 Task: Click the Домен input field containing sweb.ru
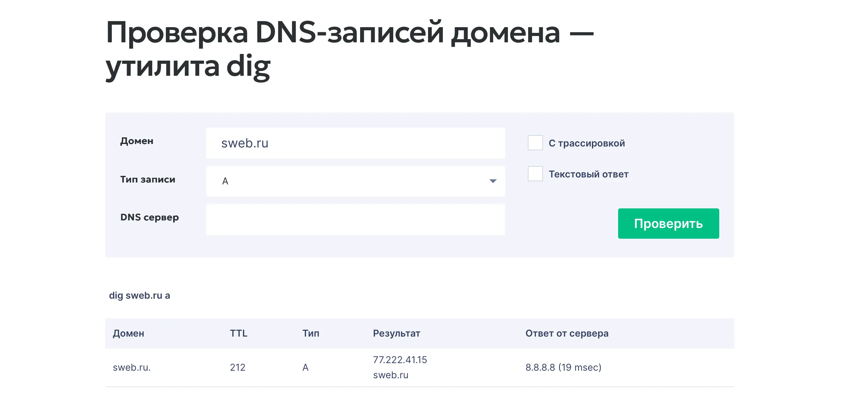tap(355, 143)
